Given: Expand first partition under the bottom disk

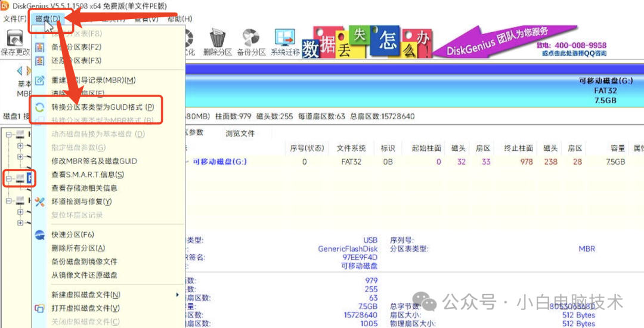Looking at the screenshot, I should (20, 212).
